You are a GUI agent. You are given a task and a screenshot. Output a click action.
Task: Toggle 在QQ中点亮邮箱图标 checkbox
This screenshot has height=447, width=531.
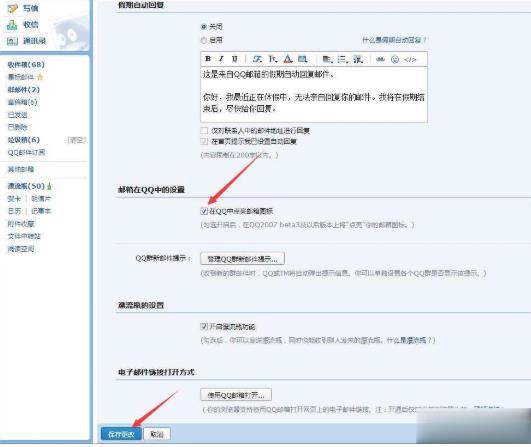click(x=204, y=211)
